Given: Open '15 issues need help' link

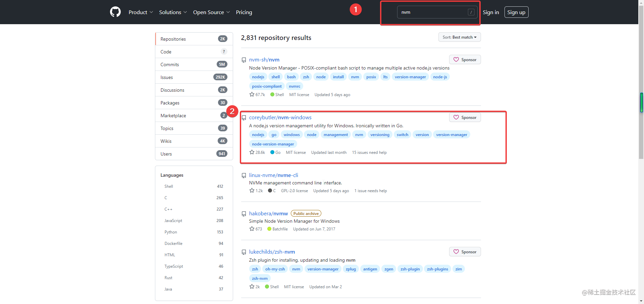Looking at the screenshot, I should [x=369, y=153].
